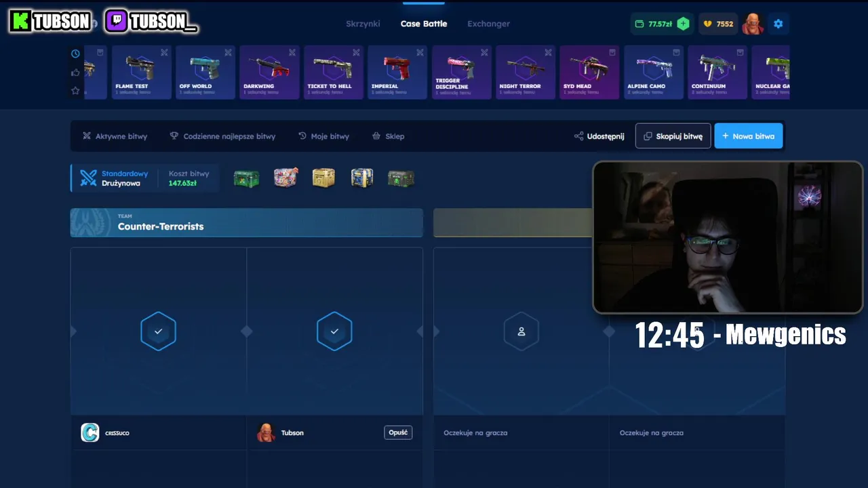Click the Twitch TUBSON_ logo overlay
Image resolution: width=868 pixels, height=488 pixels.
151,22
